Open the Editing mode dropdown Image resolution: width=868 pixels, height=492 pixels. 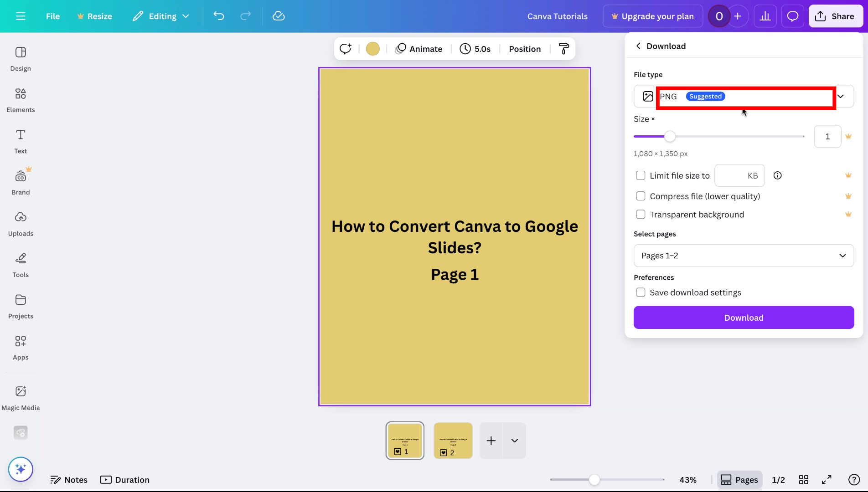[160, 16]
